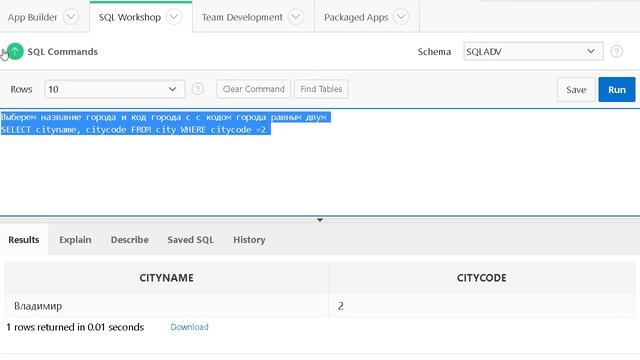Run the SQL command
This screenshot has width=640, height=360.
tap(617, 89)
